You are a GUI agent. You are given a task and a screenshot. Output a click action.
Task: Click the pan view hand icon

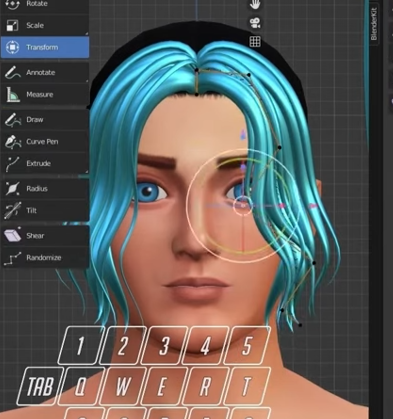(x=255, y=4)
